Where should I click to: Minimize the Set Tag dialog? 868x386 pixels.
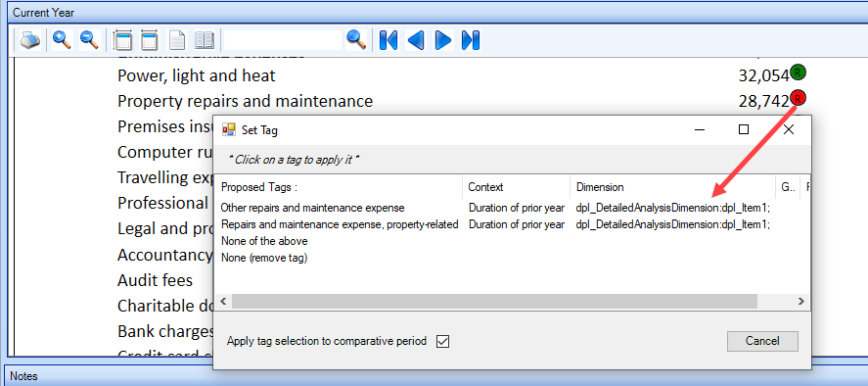tap(700, 129)
